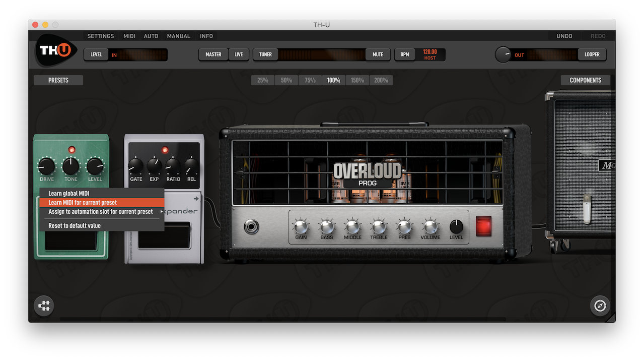Open the SETTINGS menu
The width and height of the screenshot is (644, 360).
pyautogui.click(x=101, y=36)
